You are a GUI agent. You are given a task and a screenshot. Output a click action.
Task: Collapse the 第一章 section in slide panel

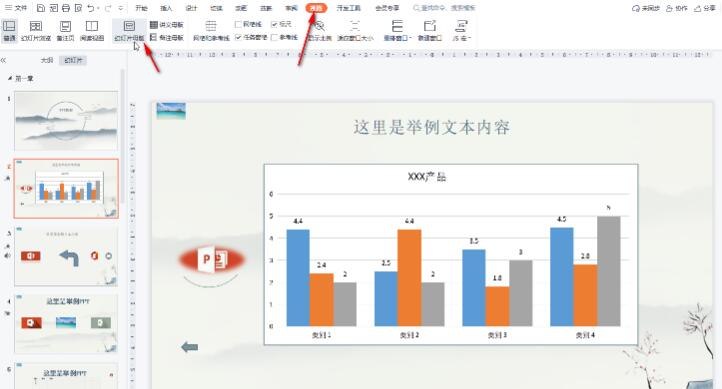(10, 78)
